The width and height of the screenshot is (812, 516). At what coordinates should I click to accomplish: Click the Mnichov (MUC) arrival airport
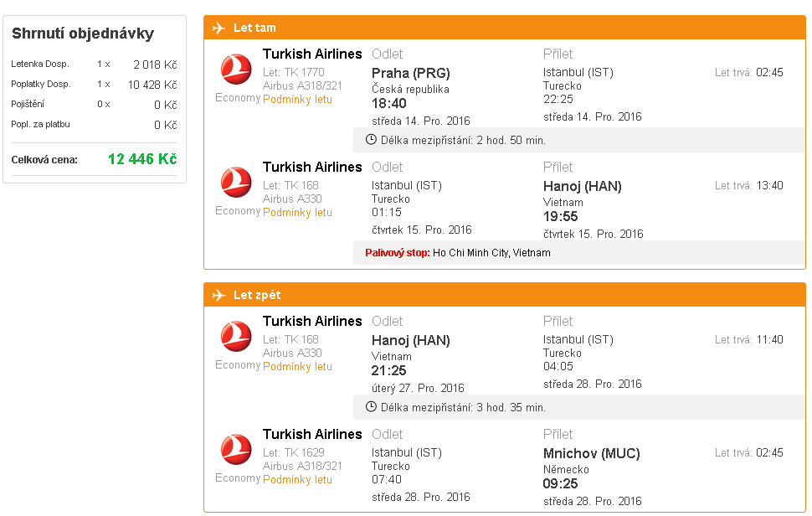point(591,453)
